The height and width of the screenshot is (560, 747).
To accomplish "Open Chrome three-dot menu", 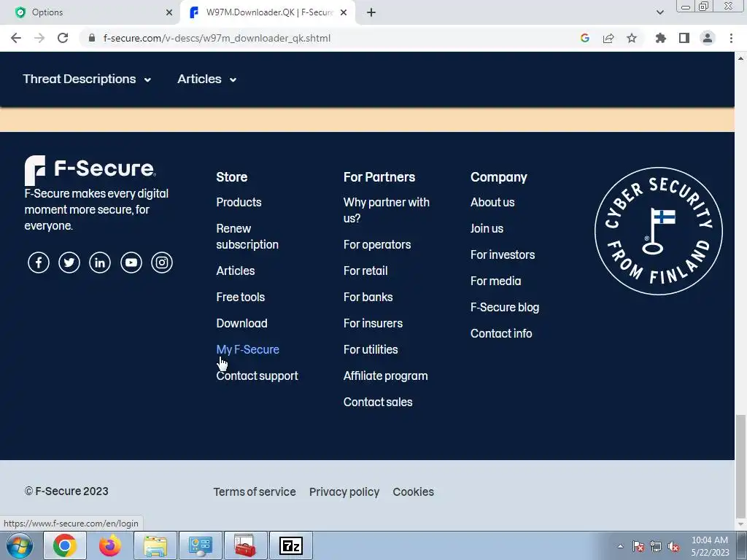I will pyautogui.click(x=731, y=38).
